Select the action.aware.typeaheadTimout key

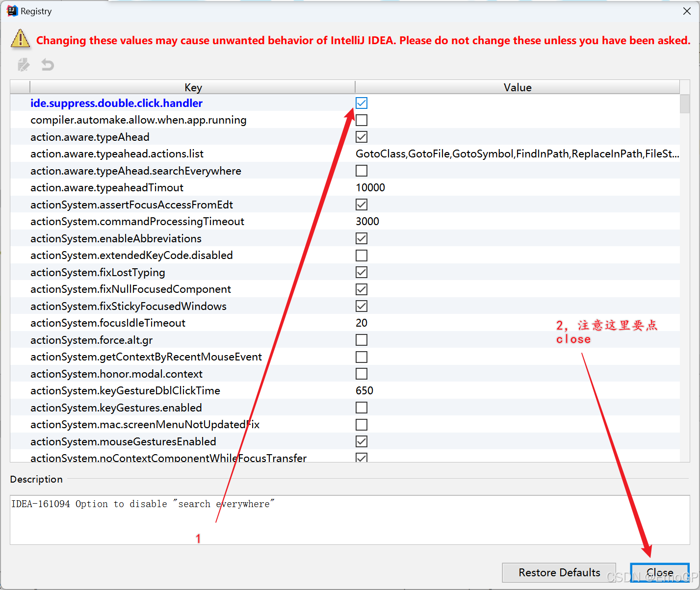(107, 188)
